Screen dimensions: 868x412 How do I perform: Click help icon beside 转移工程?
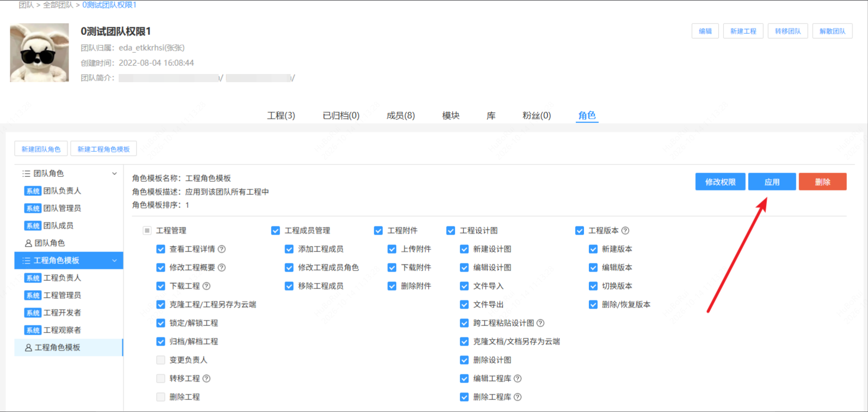[x=206, y=379]
